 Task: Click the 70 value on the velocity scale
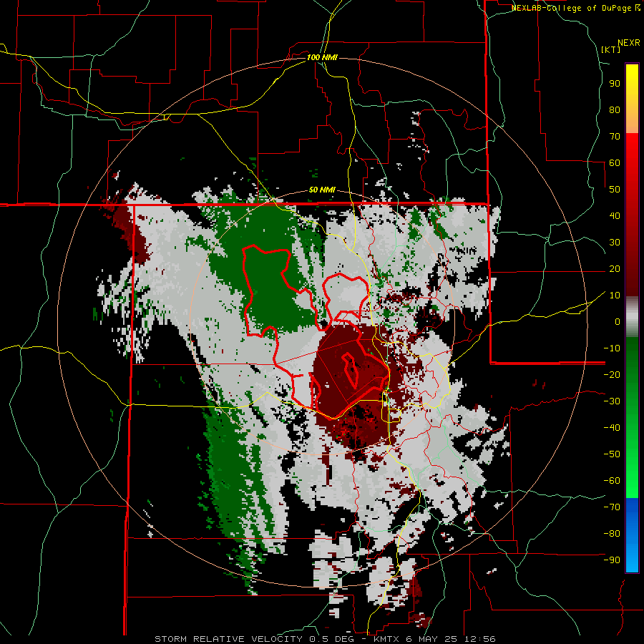point(615,137)
